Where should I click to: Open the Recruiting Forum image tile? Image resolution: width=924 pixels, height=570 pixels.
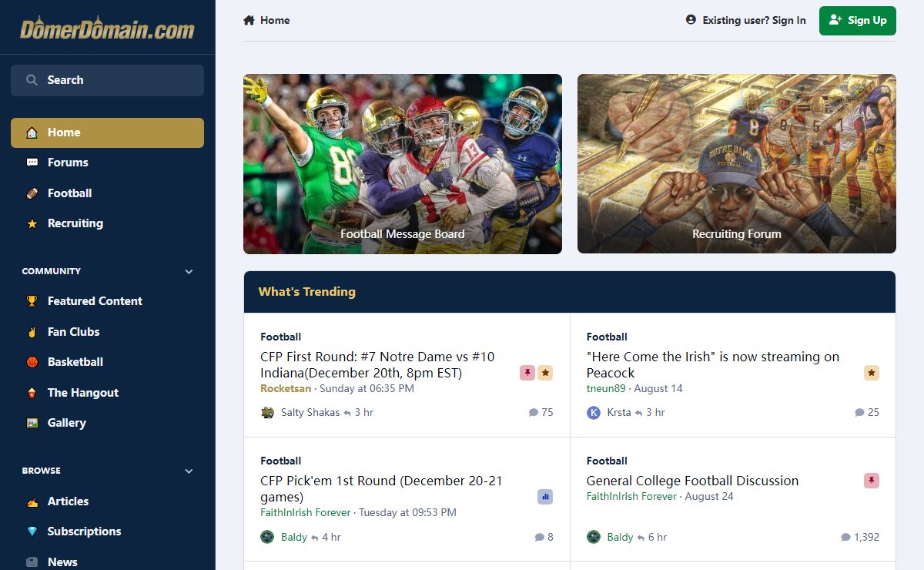(x=737, y=164)
